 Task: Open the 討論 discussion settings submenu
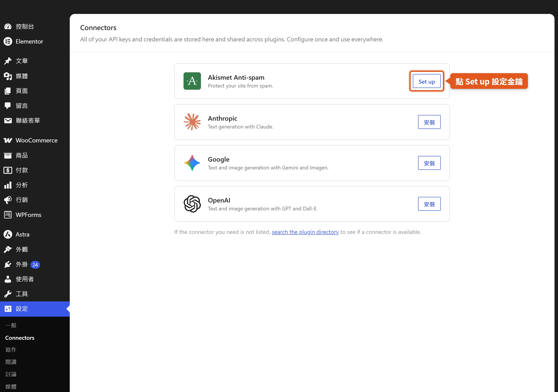click(11, 374)
